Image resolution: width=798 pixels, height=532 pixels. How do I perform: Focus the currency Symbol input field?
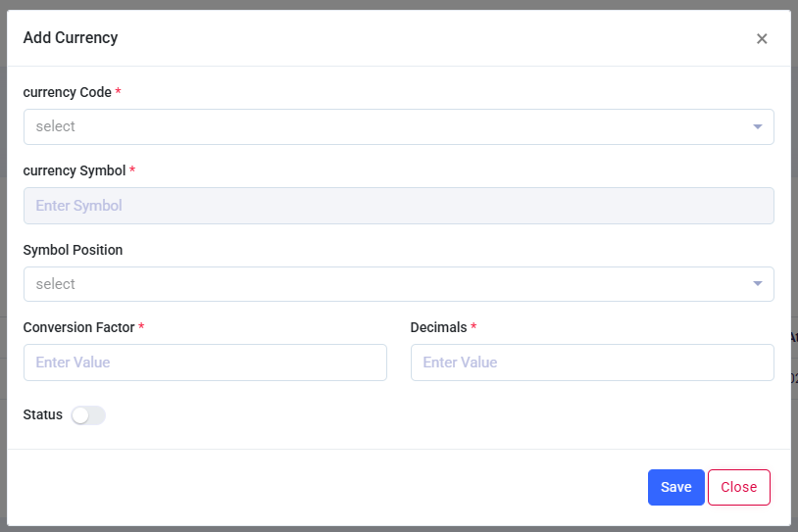398,206
